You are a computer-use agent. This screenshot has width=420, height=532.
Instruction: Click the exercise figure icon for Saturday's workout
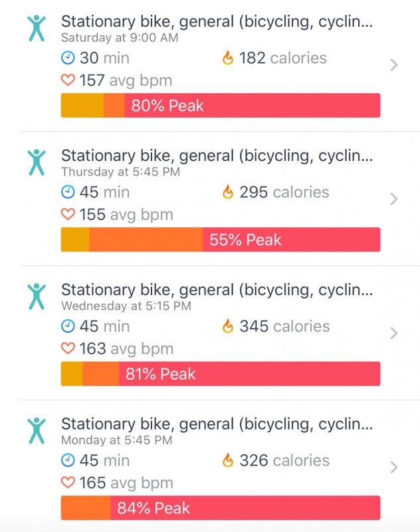[37, 28]
